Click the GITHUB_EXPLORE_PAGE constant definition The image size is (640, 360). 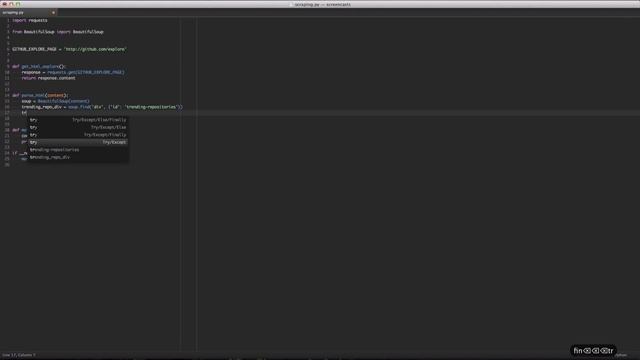pos(69,49)
